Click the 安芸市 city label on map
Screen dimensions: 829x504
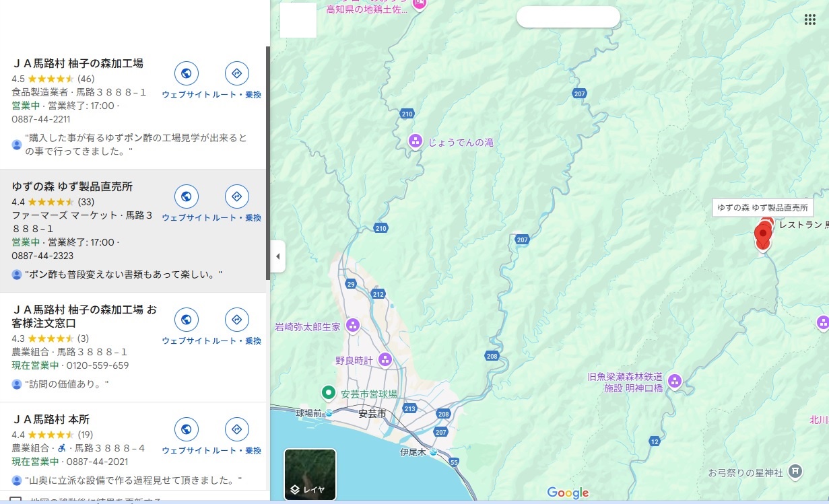tap(372, 414)
